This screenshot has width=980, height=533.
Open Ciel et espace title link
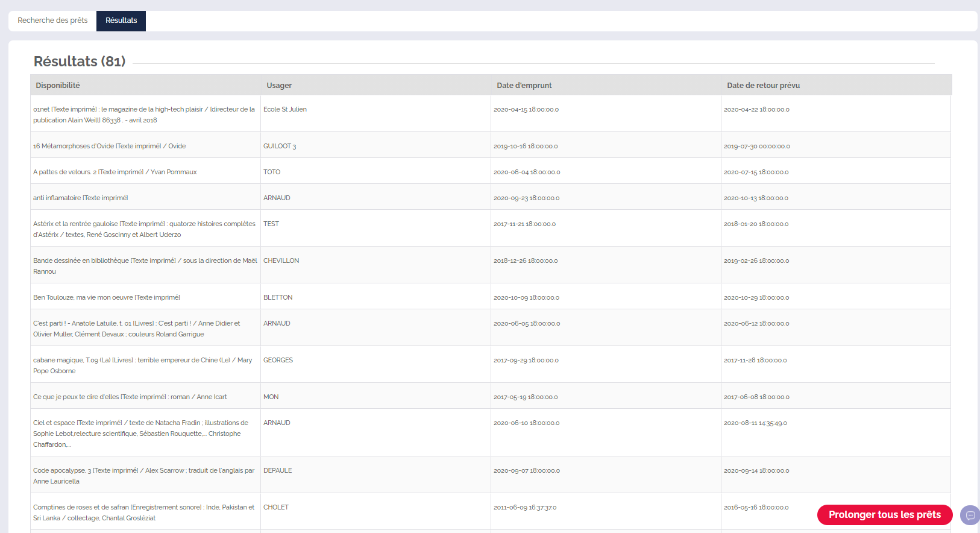pos(140,434)
